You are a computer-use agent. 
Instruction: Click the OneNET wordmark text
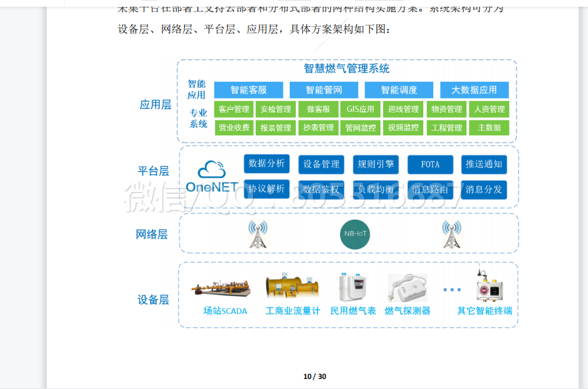click(x=212, y=187)
